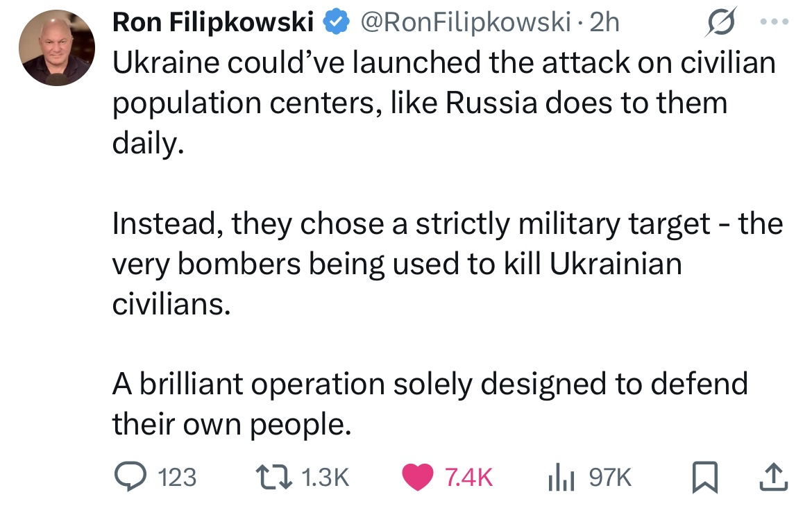Click the 7.4K likes count
The height and width of the screenshot is (513, 812).
tap(468, 478)
